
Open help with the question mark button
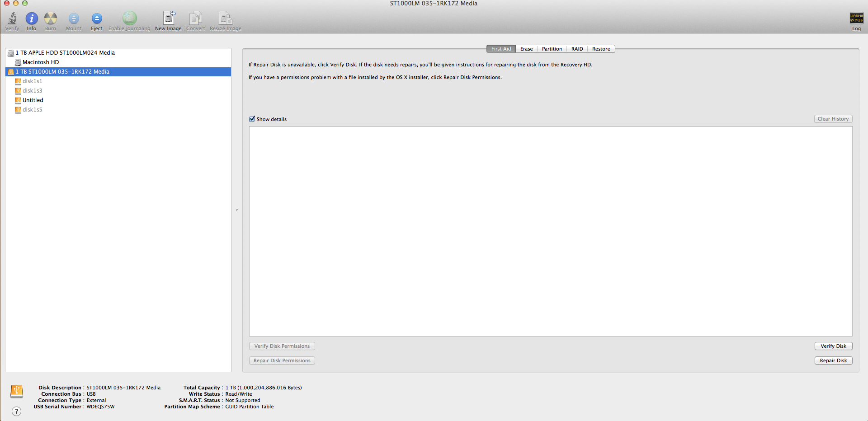[x=16, y=412]
